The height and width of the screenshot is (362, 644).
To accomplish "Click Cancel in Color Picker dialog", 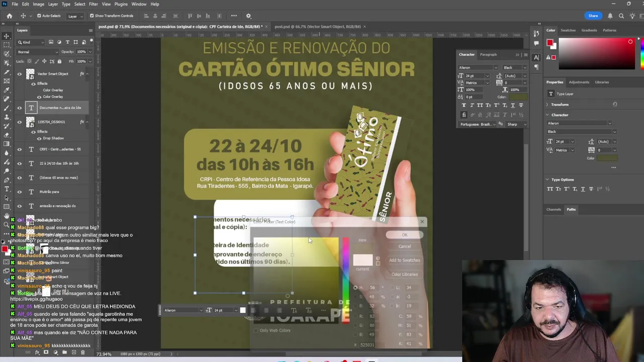I will coord(405,246).
